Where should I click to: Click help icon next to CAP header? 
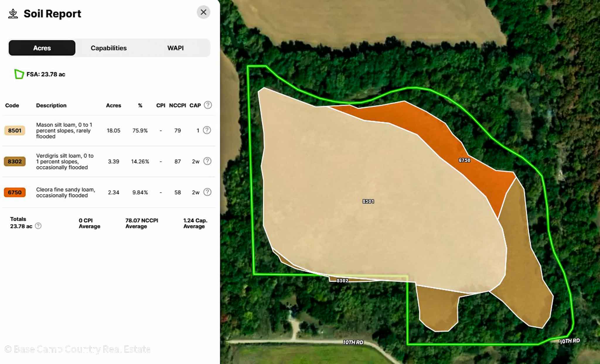click(x=208, y=105)
